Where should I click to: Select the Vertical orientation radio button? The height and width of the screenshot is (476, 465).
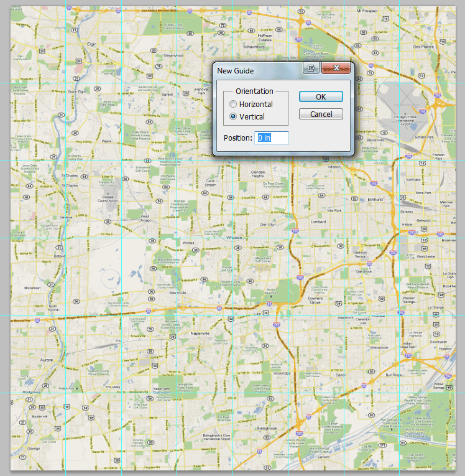(x=233, y=116)
